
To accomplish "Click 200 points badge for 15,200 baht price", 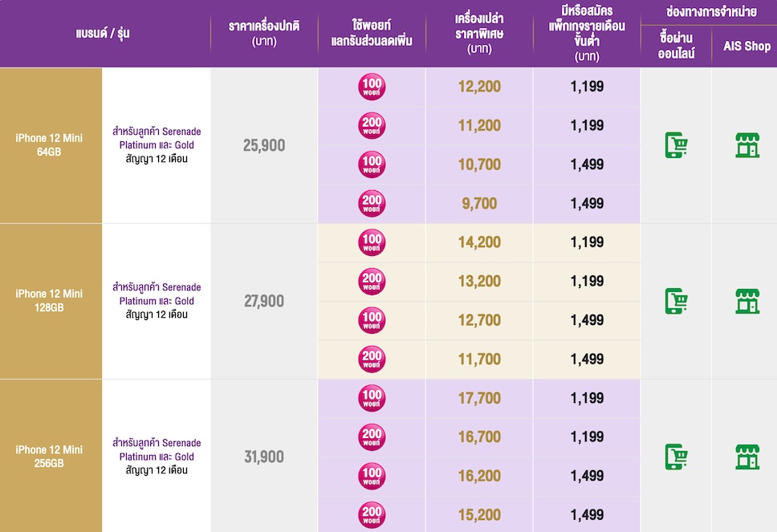I will tap(372, 515).
